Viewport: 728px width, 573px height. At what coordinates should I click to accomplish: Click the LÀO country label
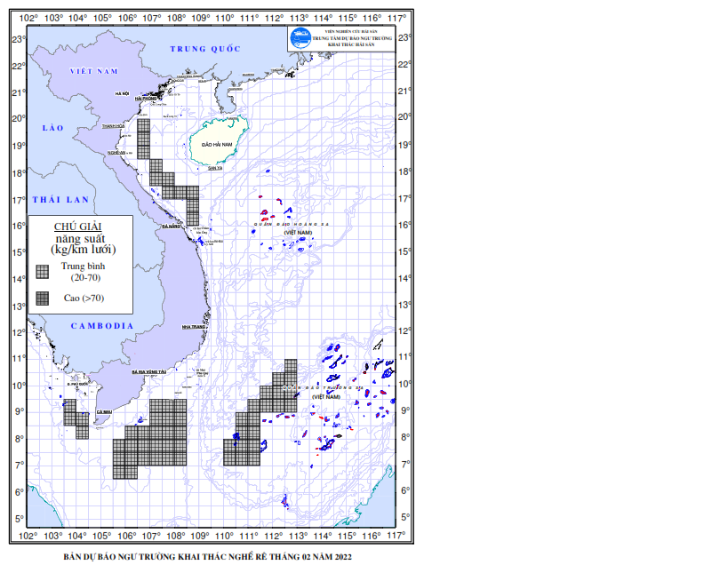(x=53, y=128)
